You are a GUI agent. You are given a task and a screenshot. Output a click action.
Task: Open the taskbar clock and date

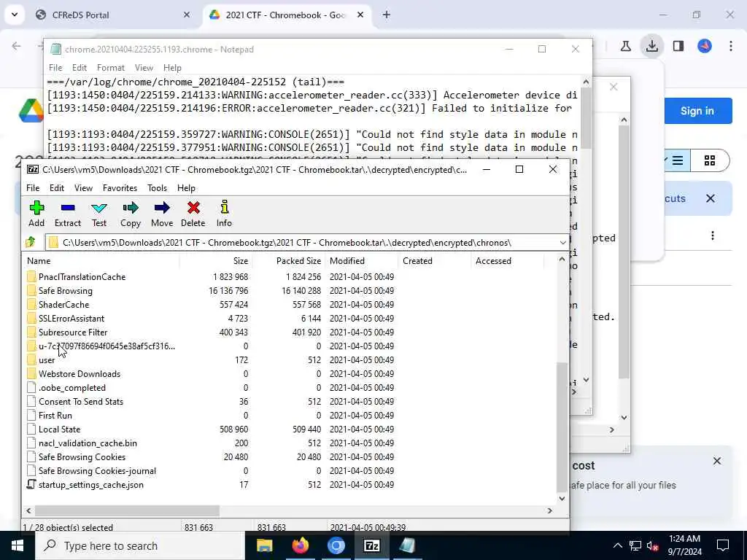684,545
